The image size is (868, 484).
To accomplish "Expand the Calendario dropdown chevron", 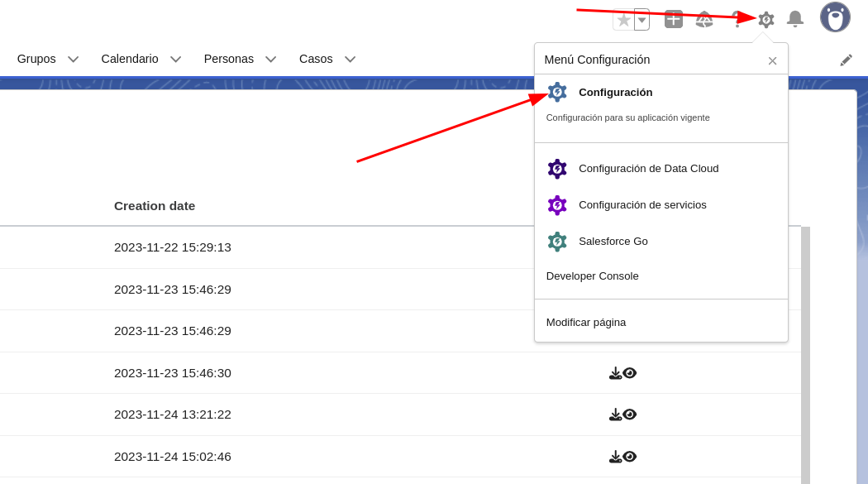I will pyautogui.click(x=175, y=59).
